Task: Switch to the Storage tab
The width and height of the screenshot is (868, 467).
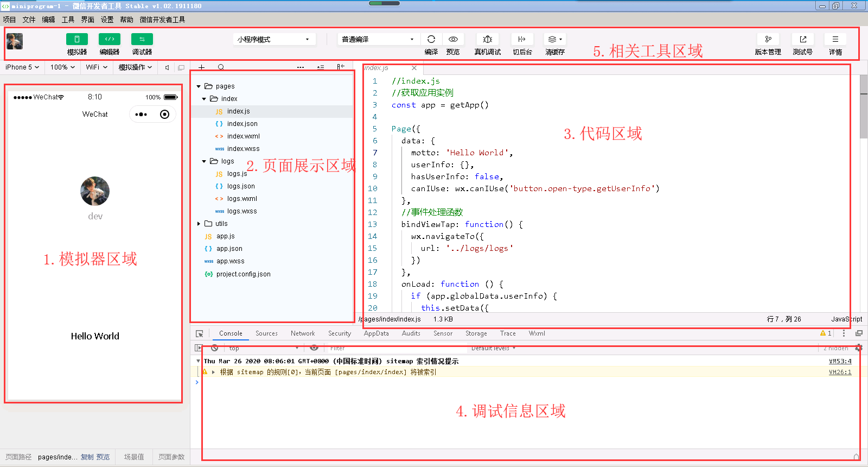Action: [476, 333]
